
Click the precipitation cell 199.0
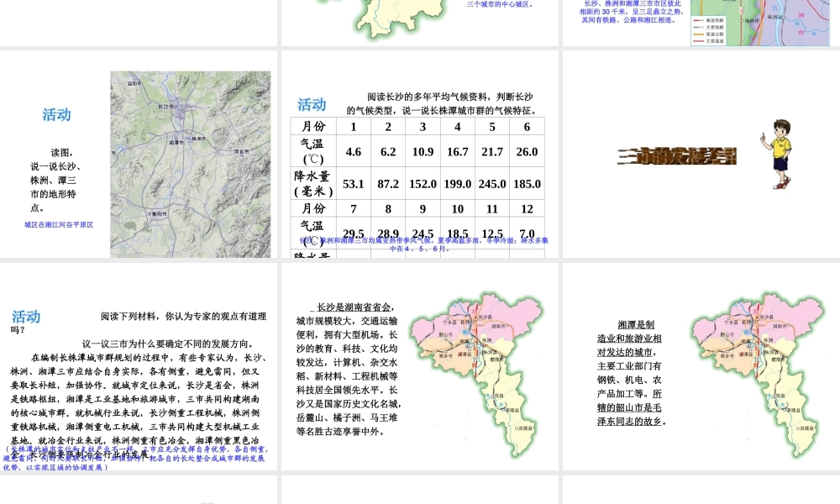(x=458, y=184)
